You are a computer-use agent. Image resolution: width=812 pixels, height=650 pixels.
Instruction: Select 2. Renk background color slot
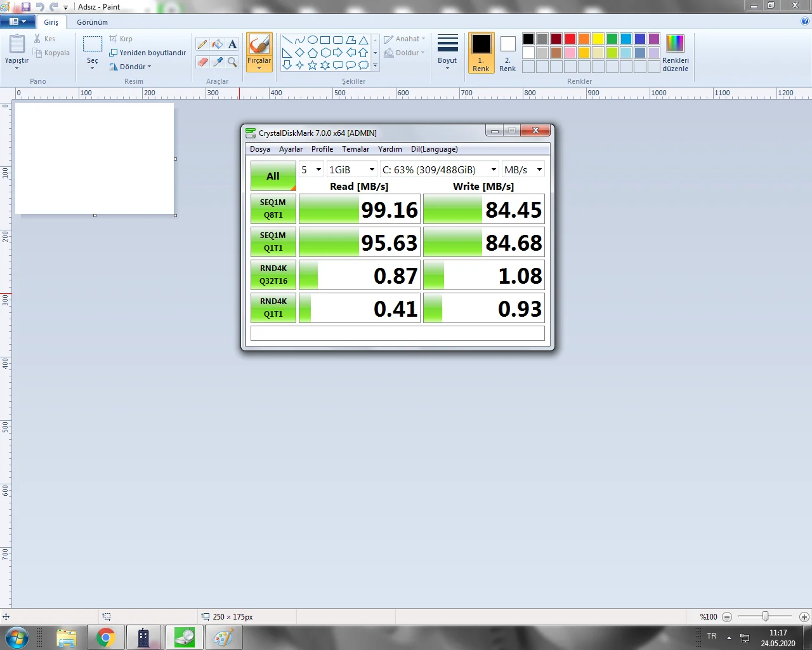pyautogui.click(x=507, y=53)
